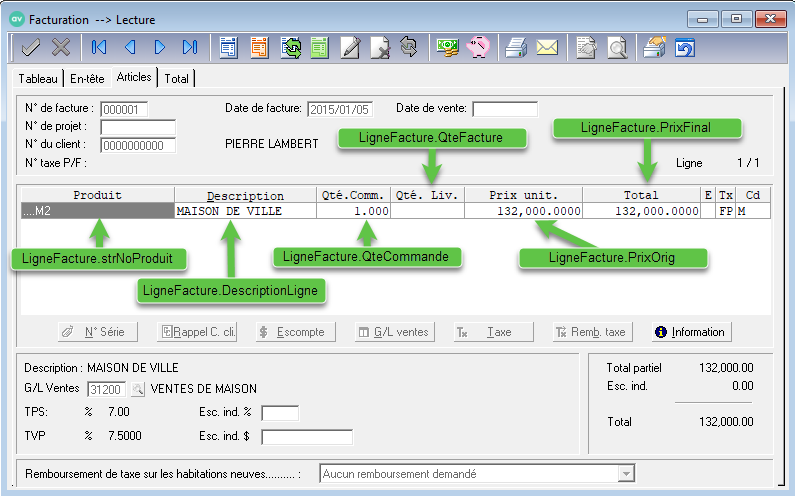This screenshot has width=795, height=496.
Task: Click the X cancel icon in toolbar
Action: [61, 47]
